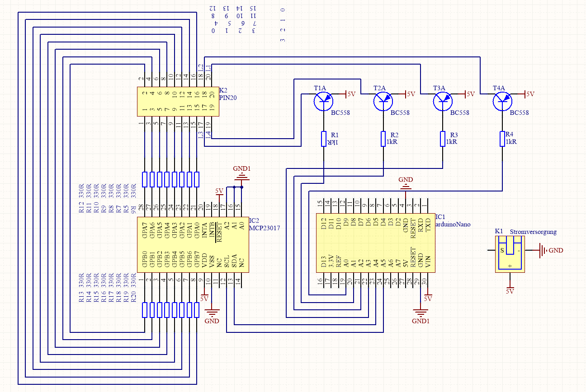This screenshot has height=392, width=586.
Task: Click the T2A BC558 transistor
Action: click(x=383, y=101)
